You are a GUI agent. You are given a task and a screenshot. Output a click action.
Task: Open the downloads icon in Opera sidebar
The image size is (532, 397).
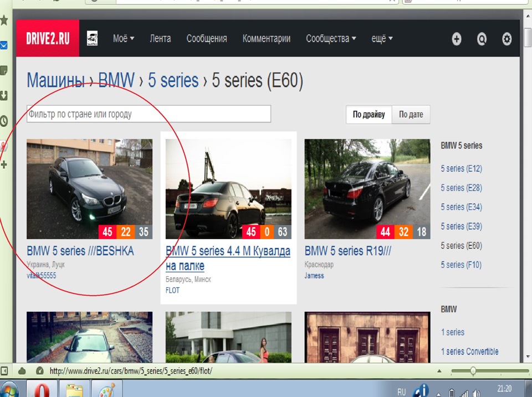click(x=4, y=96)
